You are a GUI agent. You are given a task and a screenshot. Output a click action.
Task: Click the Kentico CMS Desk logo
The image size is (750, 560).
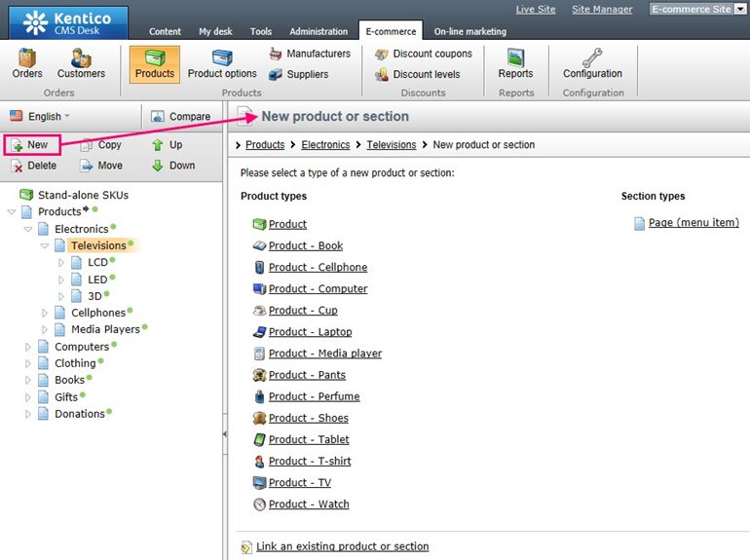[68, 22]
